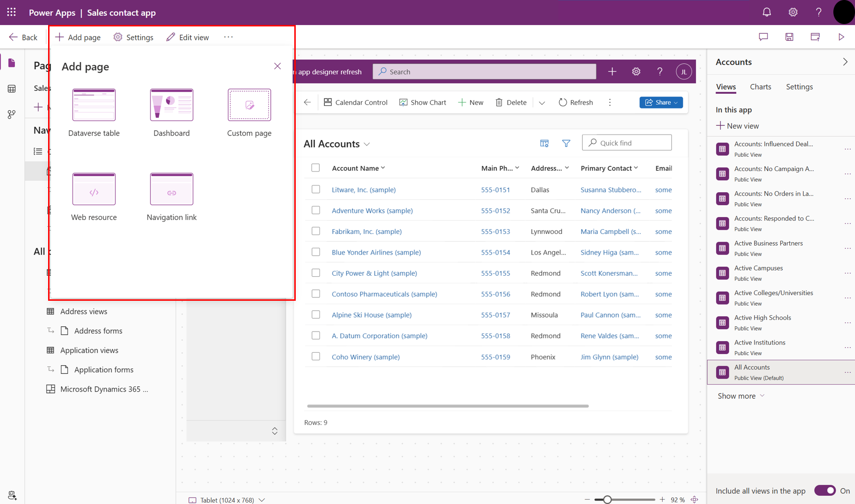
Task: Click the notification bell in top bar
Action: click(767, 12)
